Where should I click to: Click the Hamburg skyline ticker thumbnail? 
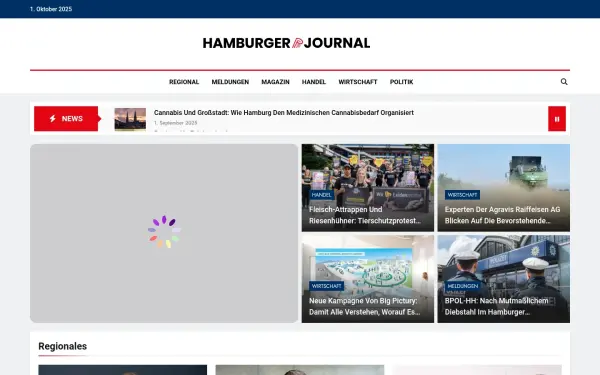130,119
